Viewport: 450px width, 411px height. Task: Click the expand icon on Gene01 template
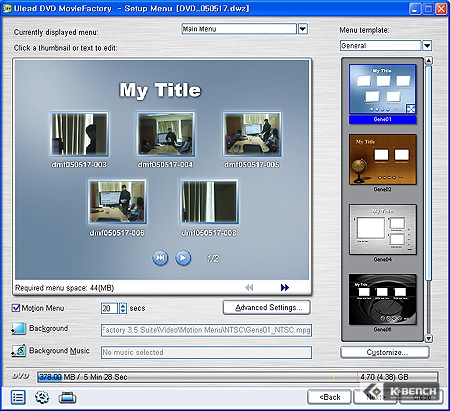click(x=411, y=108)
